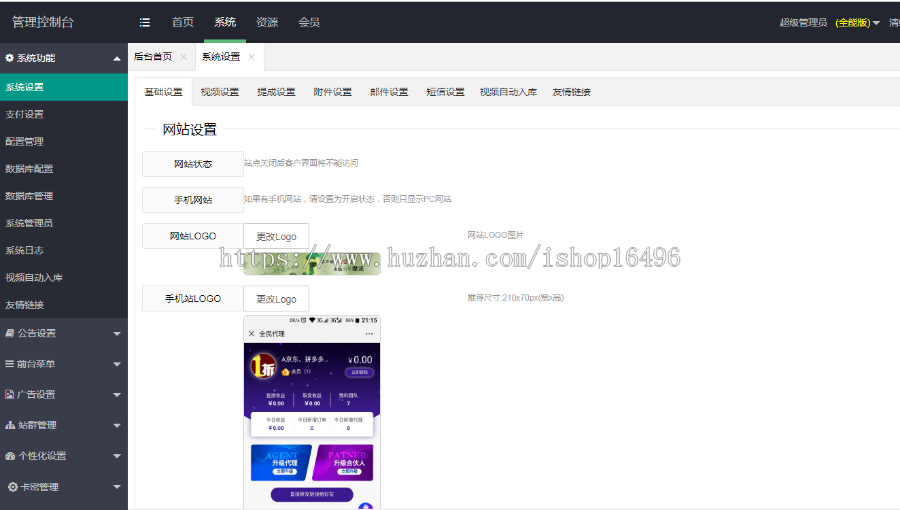Expand the 广告设置 menu arrow
The width and height of the screenshot is (900, 510).
pos(117,395)
